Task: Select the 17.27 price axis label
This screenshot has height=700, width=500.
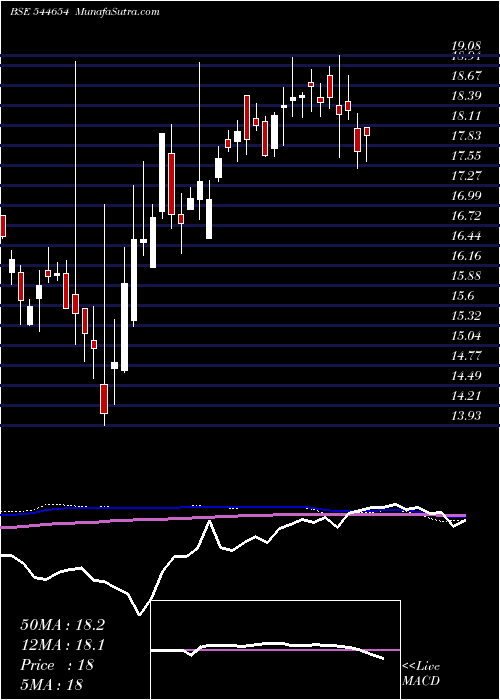Action: click(x=466, y=176)
